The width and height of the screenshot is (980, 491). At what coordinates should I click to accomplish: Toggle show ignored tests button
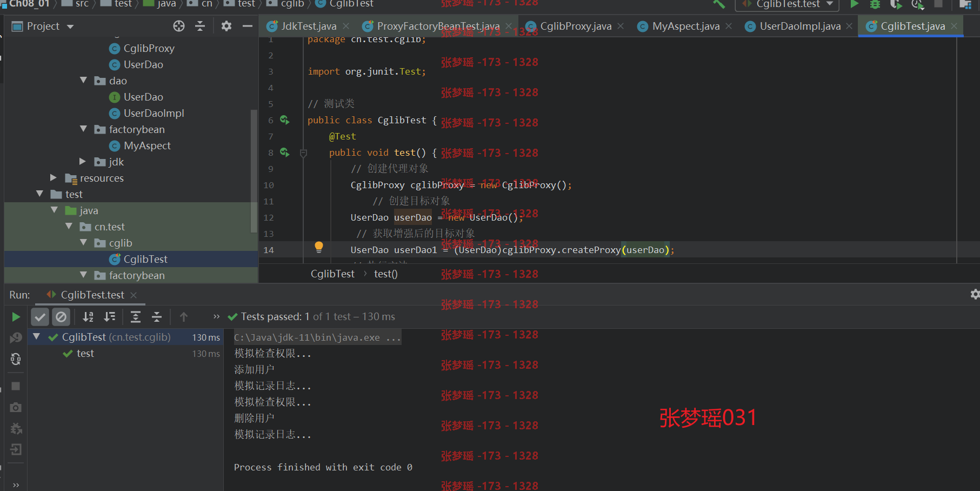click(61, 317)
